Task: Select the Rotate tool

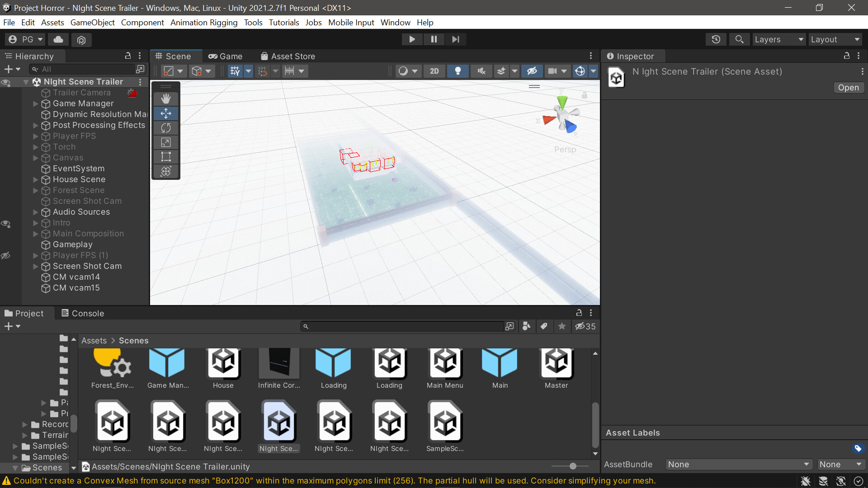Action: [x=166, y=128]
